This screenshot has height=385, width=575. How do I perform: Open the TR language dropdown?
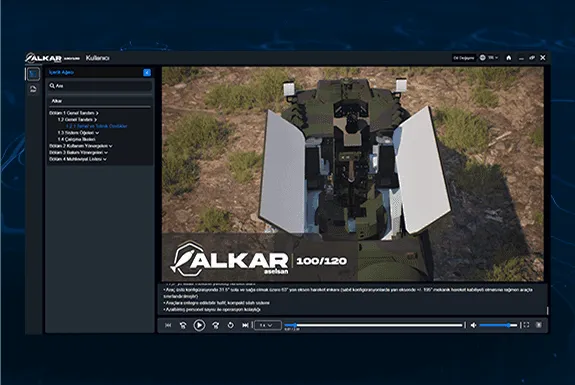click(x=493, y=58)
